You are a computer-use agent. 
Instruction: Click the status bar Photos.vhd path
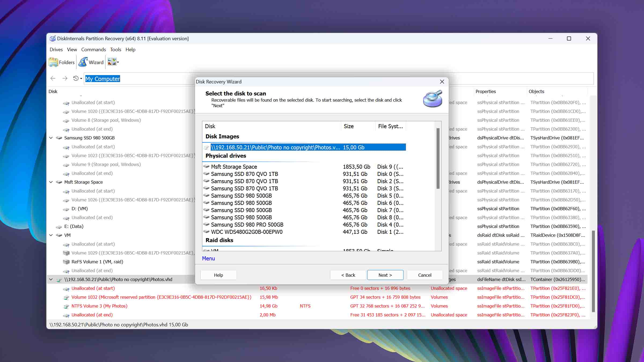pyautogui.click(x=119, y=325)
